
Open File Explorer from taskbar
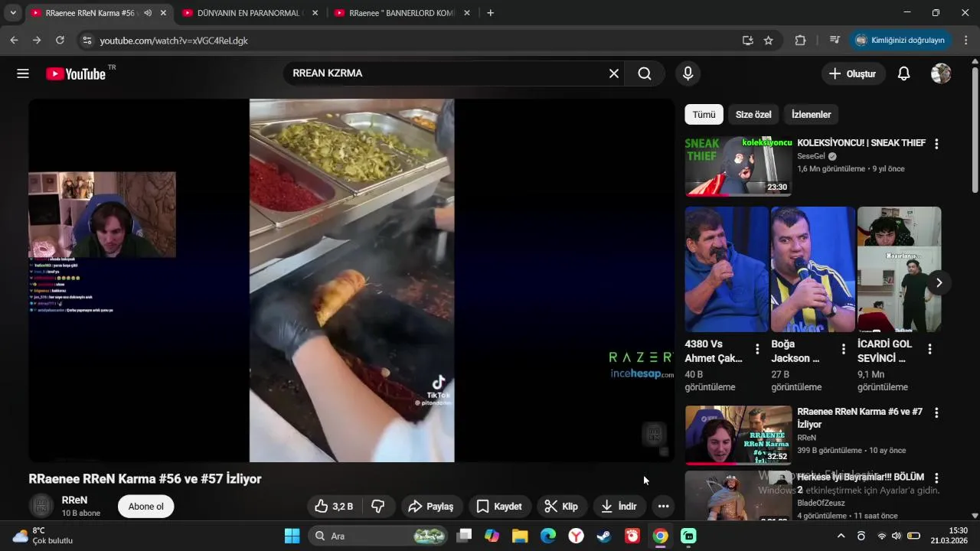coord(520,536)
